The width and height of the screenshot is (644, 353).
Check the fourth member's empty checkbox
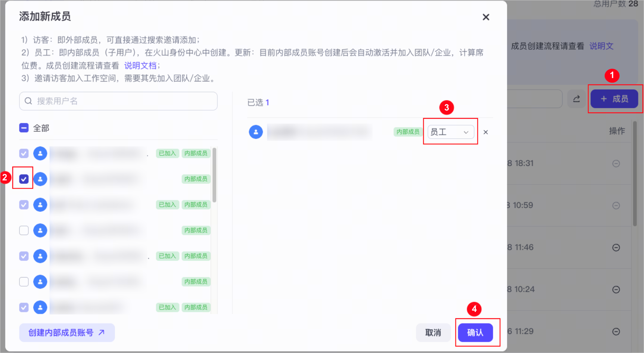click(24, 230)
